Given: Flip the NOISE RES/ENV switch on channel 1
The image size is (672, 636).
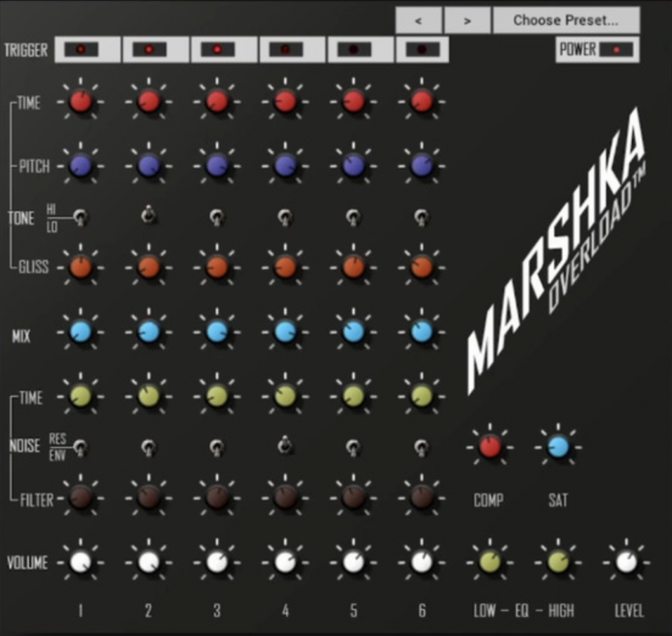Looking at the screenshot, I should (80, 447).
